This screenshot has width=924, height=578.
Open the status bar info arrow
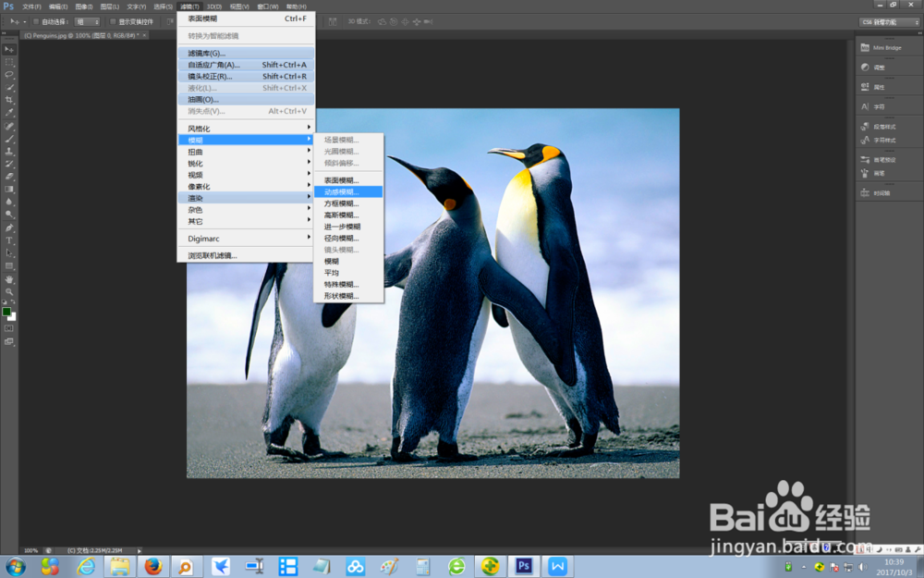[x=140, y=550]
